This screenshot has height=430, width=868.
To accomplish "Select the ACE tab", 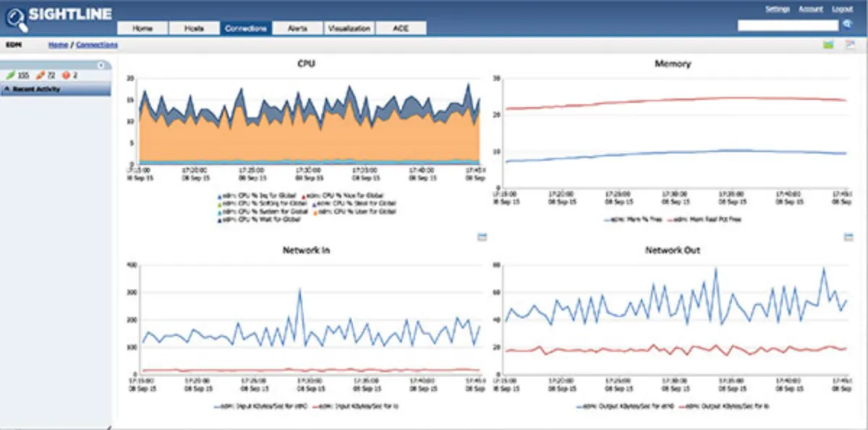I will tap(401, 28).
